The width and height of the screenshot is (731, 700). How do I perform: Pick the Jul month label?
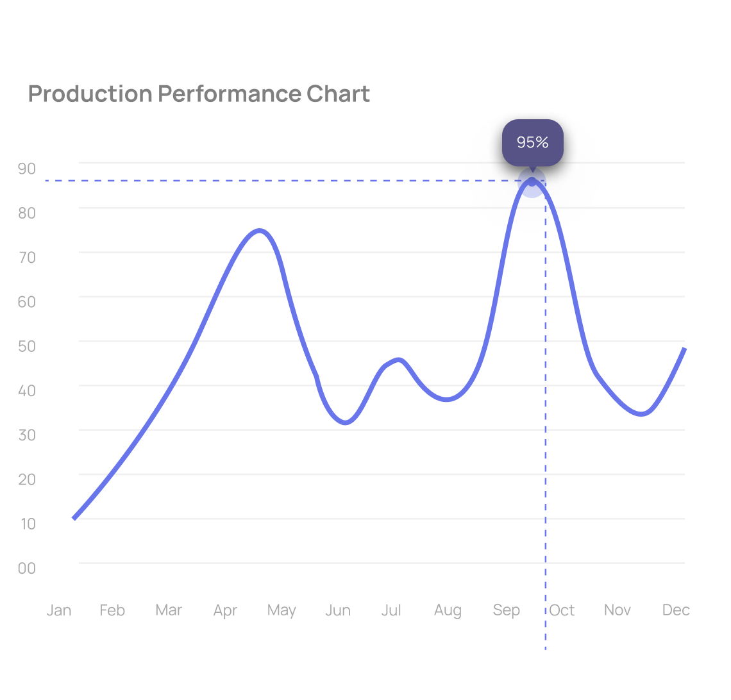tap(391, 610)
